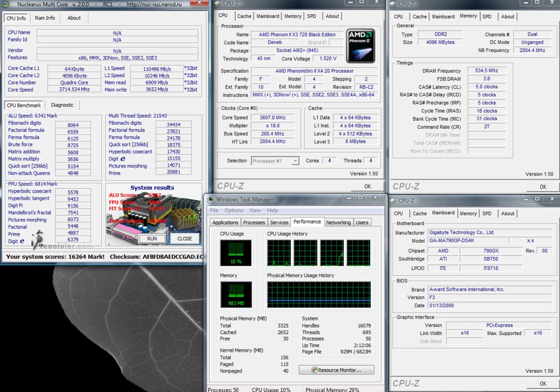Image resolution: width=560 pixels, height=392 pixels.
Task: Expand the Processor #1 selection dropdown
Action: click(x=295, y=161)
